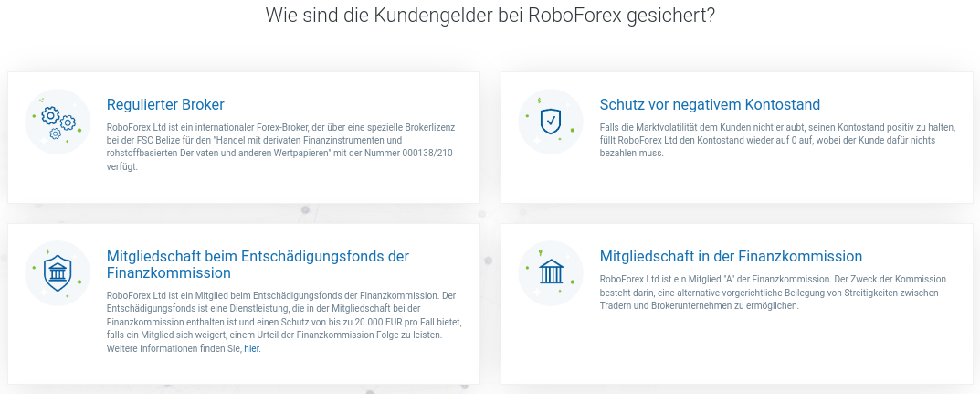Click the paragraph mentioning 20.000 EUR pro Fall
This screenshot has height=394, width=980.
284,322
